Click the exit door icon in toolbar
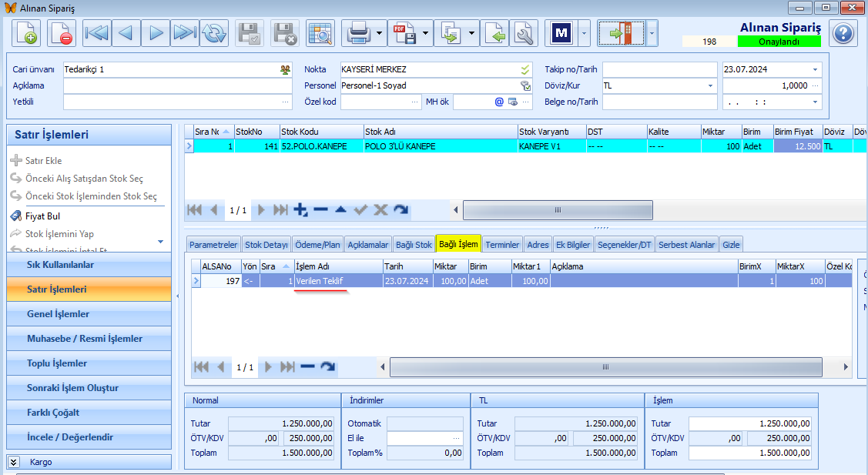The width and height of the screenshot is (868, 475). click(621, 33)
